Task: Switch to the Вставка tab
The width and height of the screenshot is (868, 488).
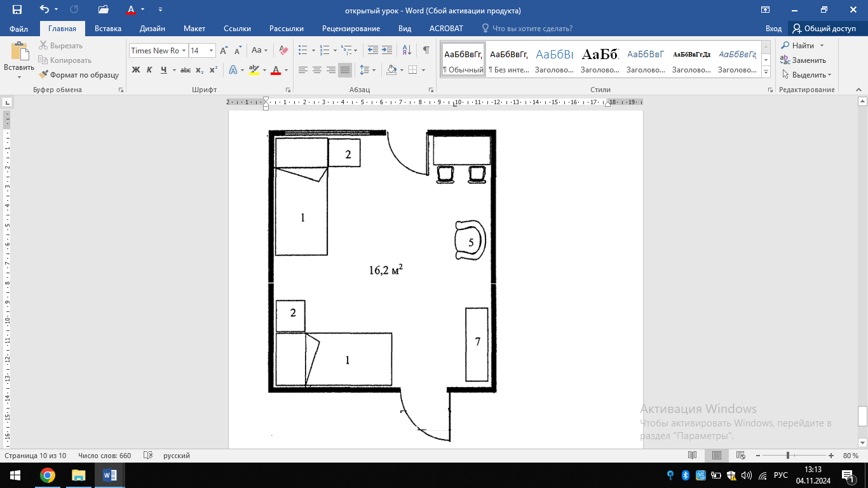Action: pyautogui.click(x=108, y=29)
